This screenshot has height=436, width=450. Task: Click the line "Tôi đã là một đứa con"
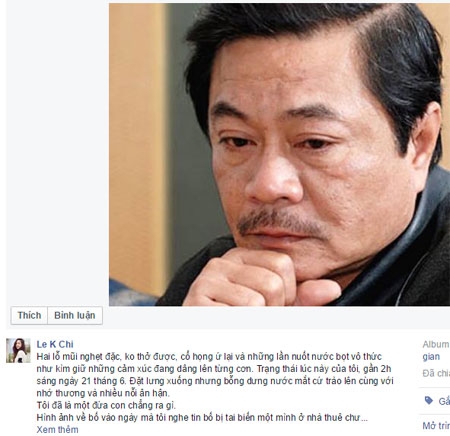click(x=106, y=405)
